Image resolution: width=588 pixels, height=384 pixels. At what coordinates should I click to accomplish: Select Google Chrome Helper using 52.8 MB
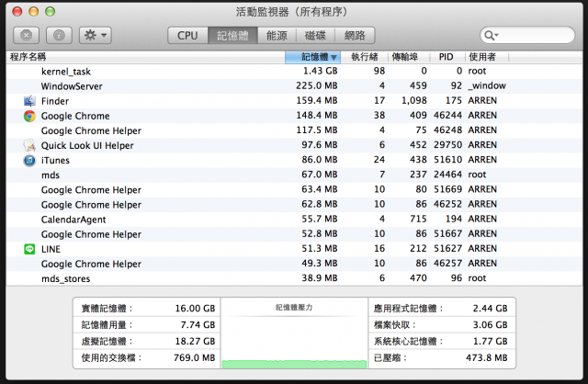pos(294,234)
